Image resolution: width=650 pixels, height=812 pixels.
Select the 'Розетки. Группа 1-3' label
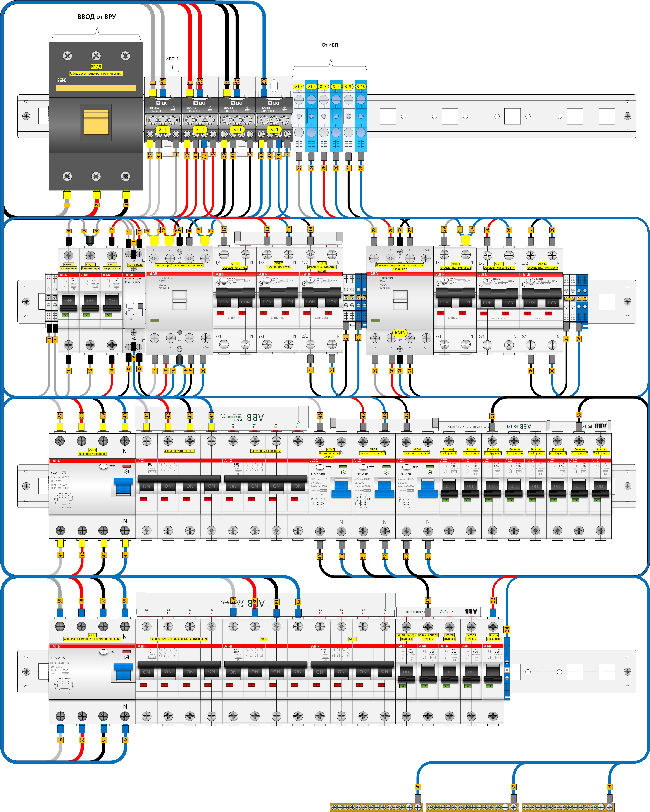coord(372,453)
